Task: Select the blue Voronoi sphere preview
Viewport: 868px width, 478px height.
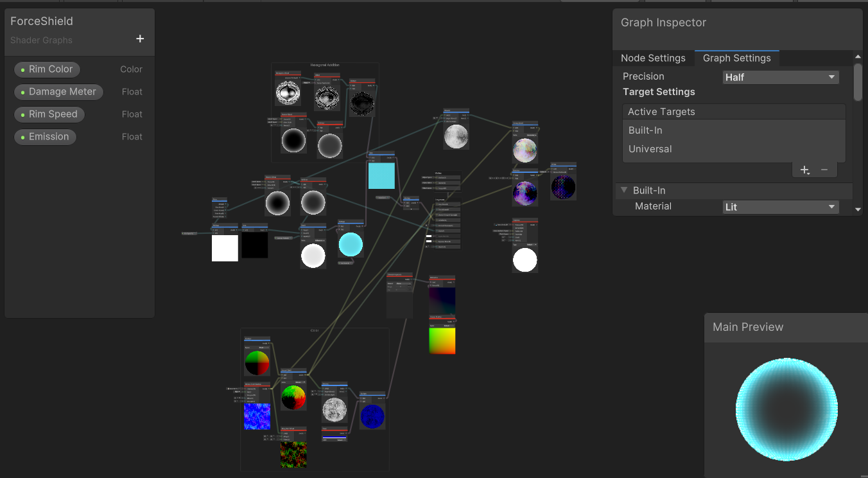Action: click(371, 416)
